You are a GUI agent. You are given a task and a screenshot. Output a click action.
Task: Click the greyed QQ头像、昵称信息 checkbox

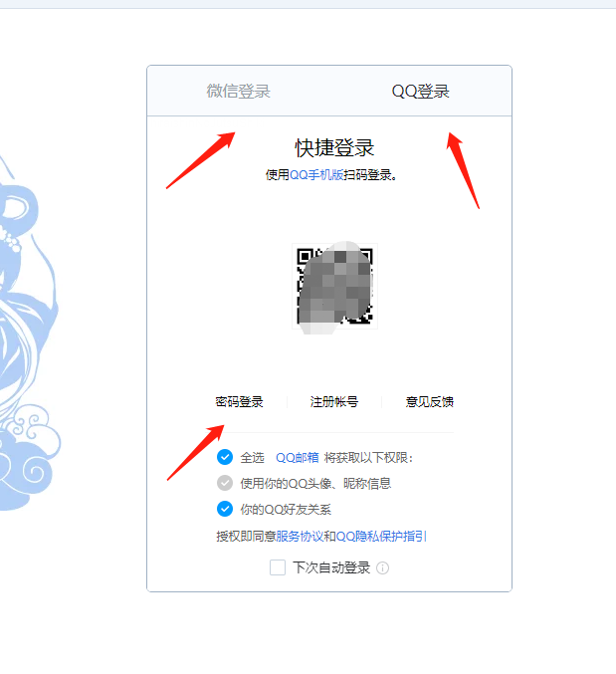pyautogui.click(x=225, y=483)
